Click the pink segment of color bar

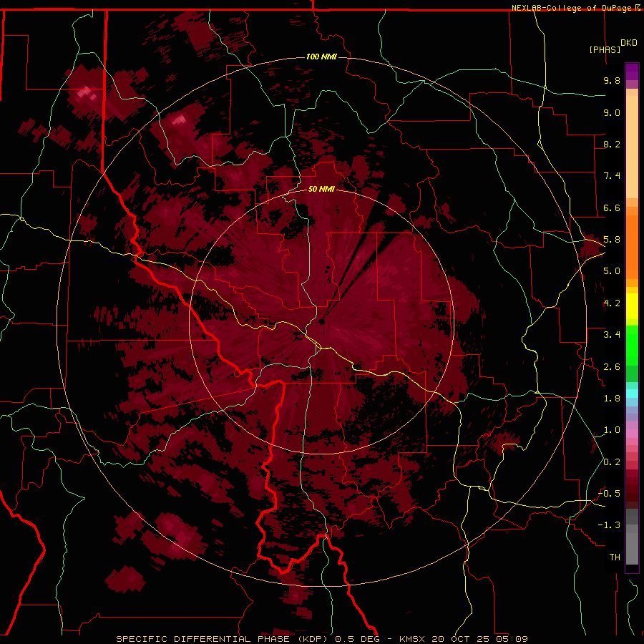632,434
